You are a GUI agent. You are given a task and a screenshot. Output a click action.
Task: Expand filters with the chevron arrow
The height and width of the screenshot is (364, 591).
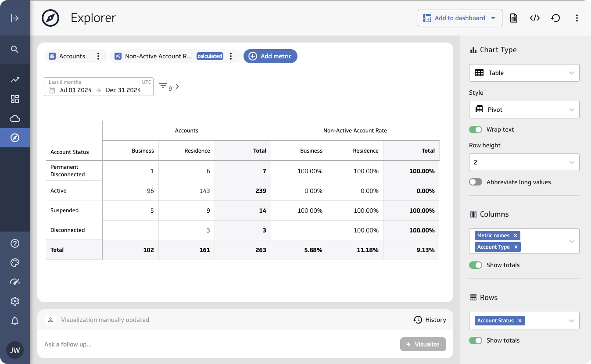pos(177,86)
